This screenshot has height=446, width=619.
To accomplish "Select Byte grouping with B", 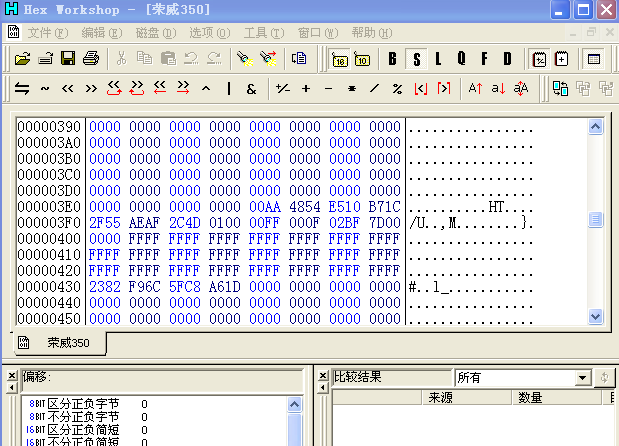I will (x=392, y=59).
